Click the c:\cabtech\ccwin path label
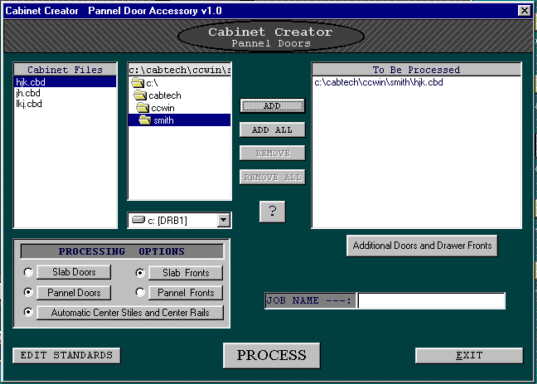Screen dimensions: 537x384 179,70
